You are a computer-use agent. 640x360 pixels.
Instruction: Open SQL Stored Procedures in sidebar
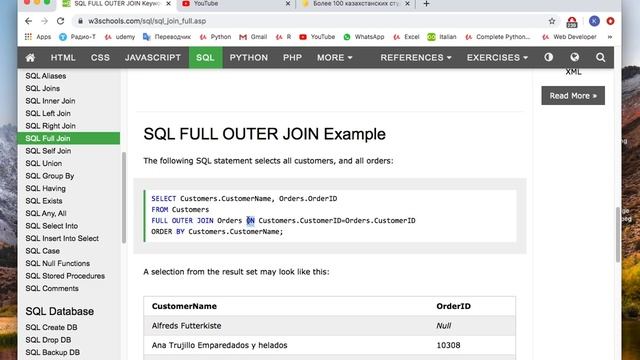pyautogui.click(x=65, y=276)
